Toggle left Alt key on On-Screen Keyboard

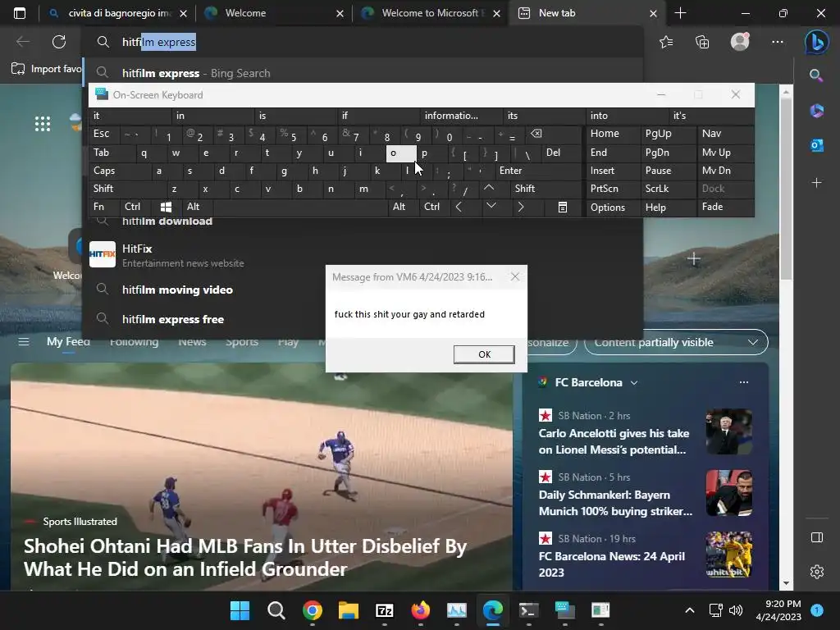click(x=197, y=207)
